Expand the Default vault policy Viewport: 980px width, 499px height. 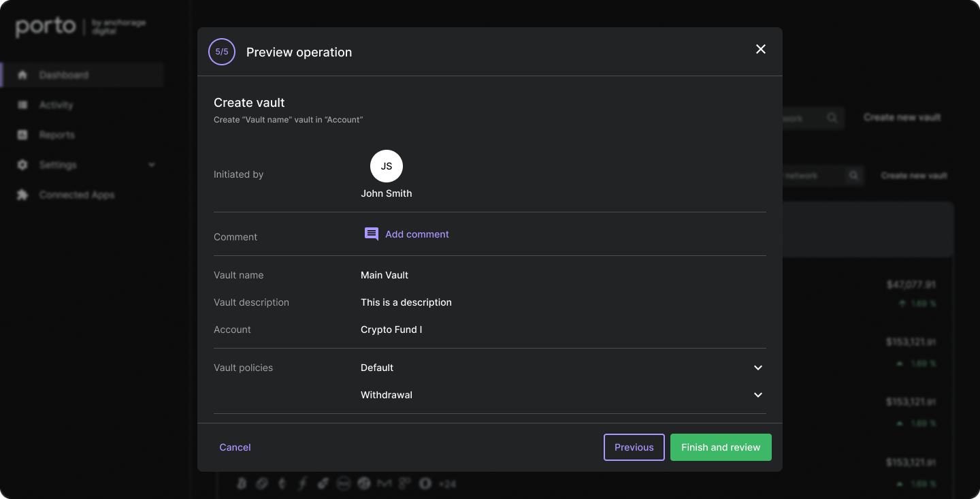pyautogui.click(x=758, y=368)
